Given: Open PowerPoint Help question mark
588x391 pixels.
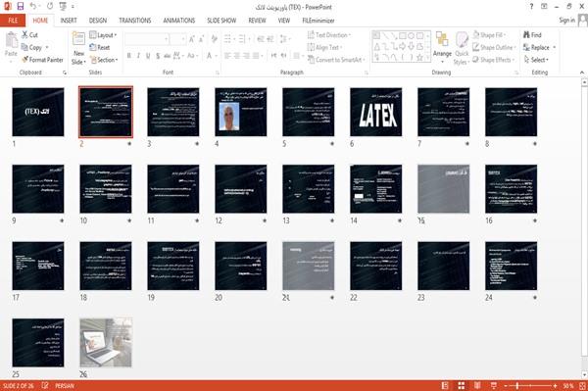Looking at the screenshot, I should (x=531, y=7).
